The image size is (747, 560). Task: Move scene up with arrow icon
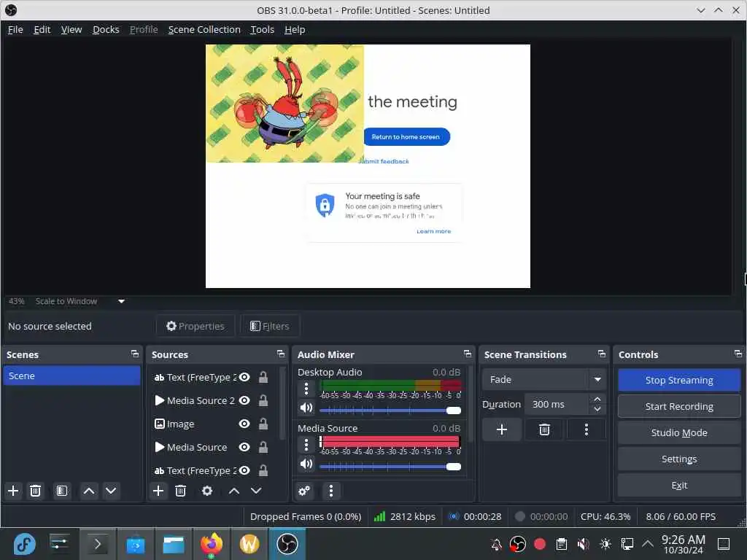click(88, 491)
